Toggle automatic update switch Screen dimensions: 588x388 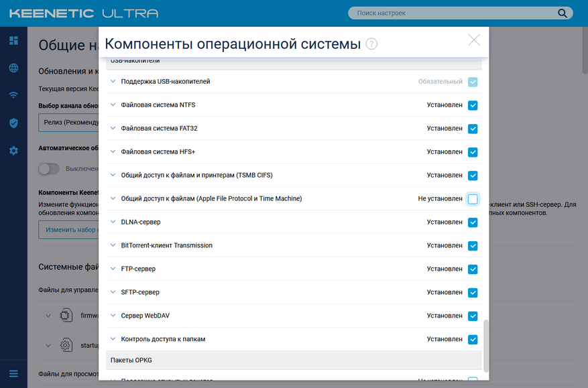(49, 169)
